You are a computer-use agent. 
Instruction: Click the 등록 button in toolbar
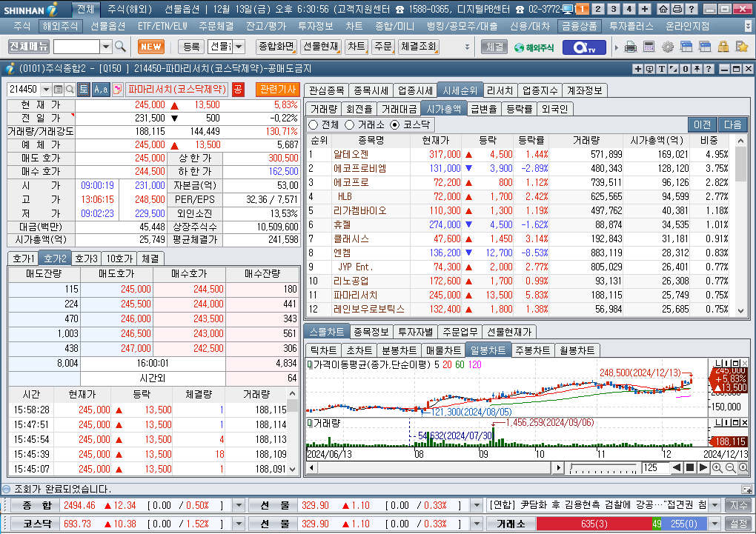pos(191,47)
